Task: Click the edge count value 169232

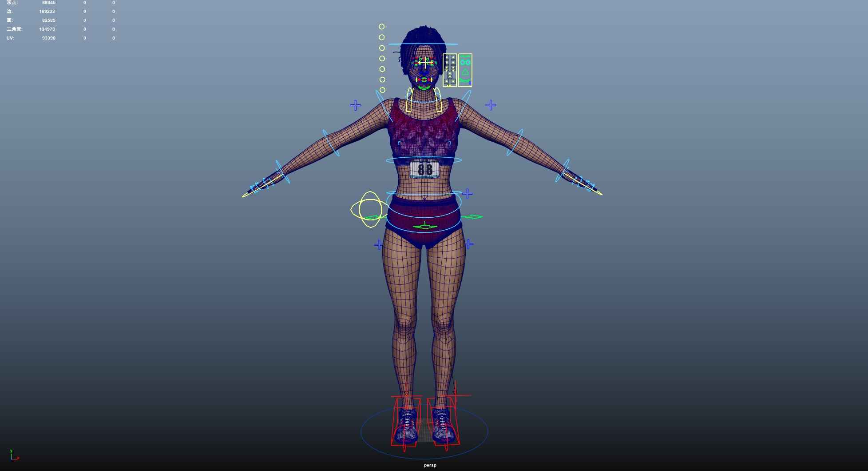Action: [47, 12]
